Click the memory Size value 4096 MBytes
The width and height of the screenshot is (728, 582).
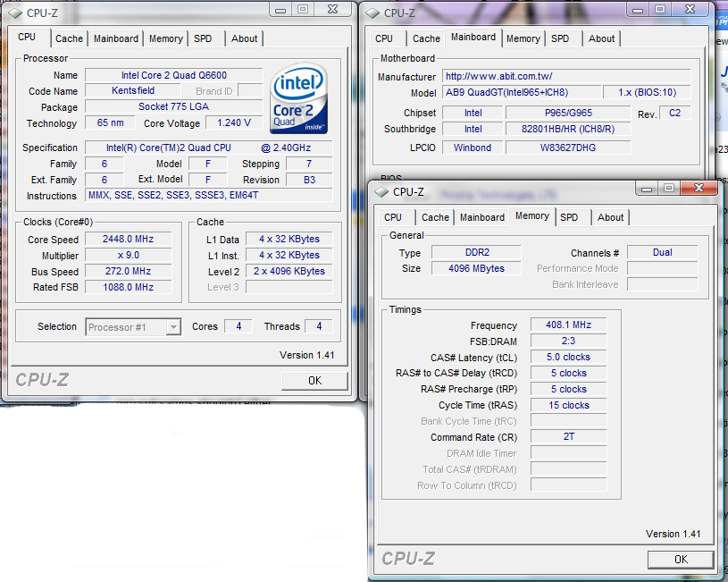(x=476, y=268)
